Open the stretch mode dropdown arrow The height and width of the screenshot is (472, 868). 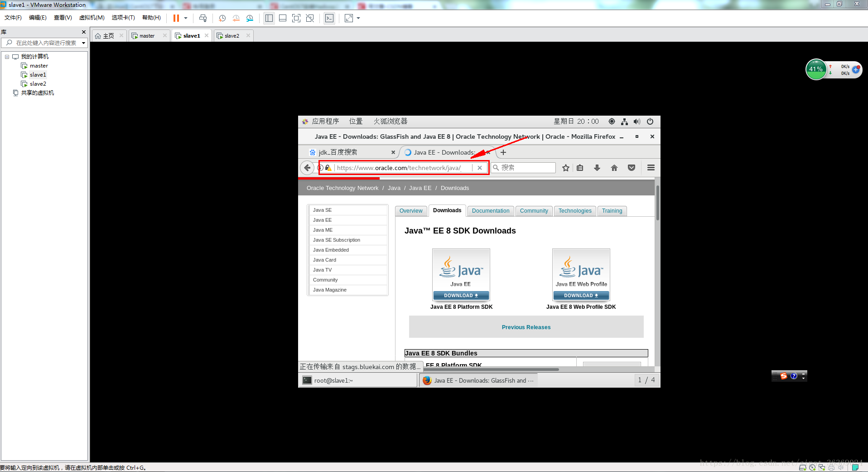tap(358, 18)
